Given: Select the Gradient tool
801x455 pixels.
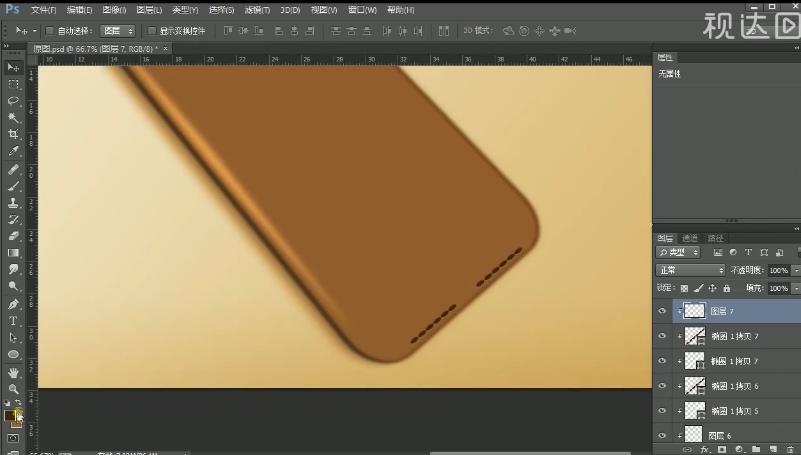Looking at the screenshot, I should [14, 253].
